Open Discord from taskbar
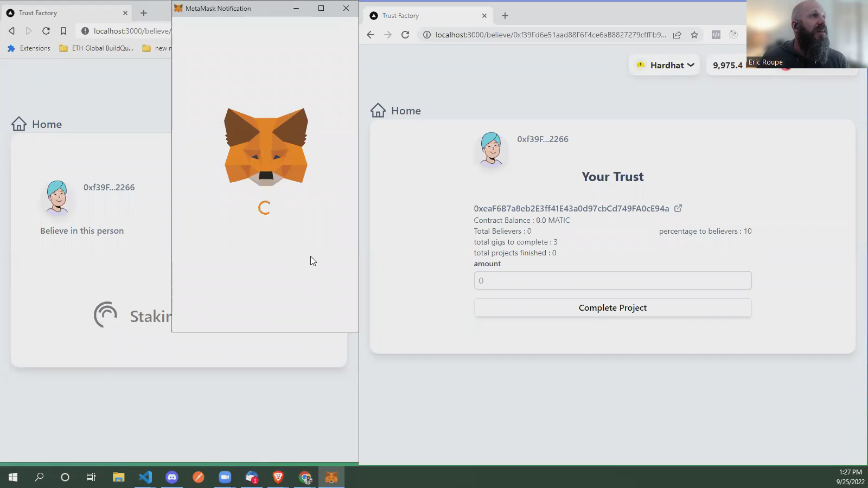 click(172, 477)
